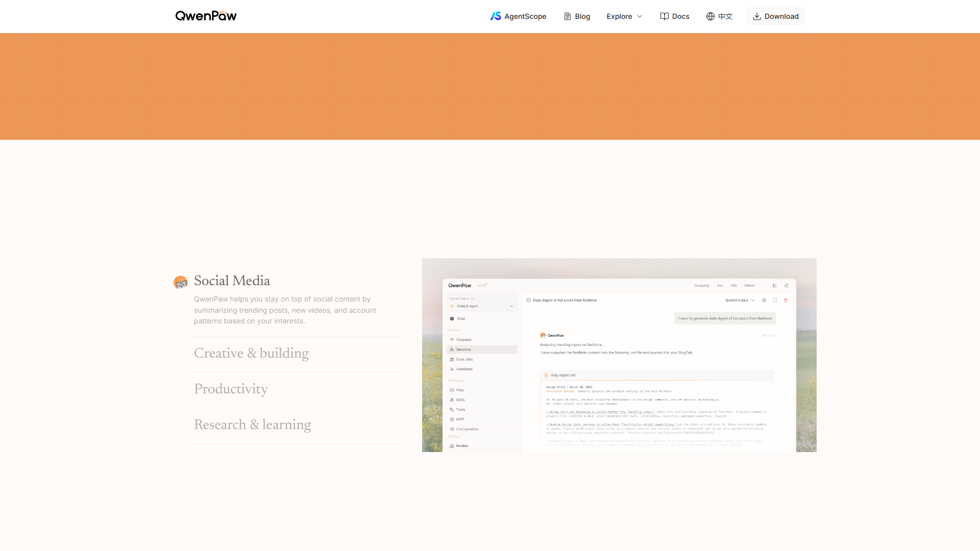
Task: Click the history clock icon in preview
Action: 764,300
